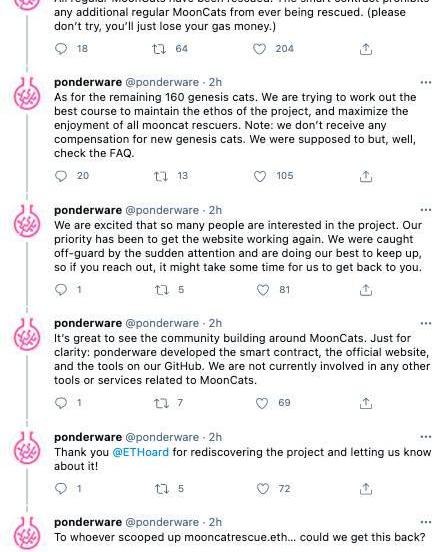444x552 pixels.
Task: Like the tweet showing 69 likes
Action: [262, 403]
